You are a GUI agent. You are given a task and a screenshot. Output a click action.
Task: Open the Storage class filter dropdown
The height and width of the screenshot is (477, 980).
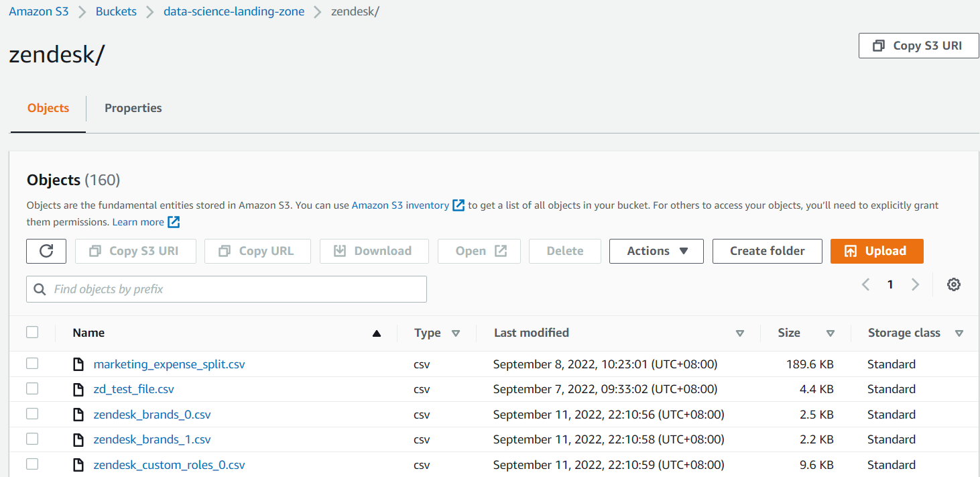(x=960, y=333)
